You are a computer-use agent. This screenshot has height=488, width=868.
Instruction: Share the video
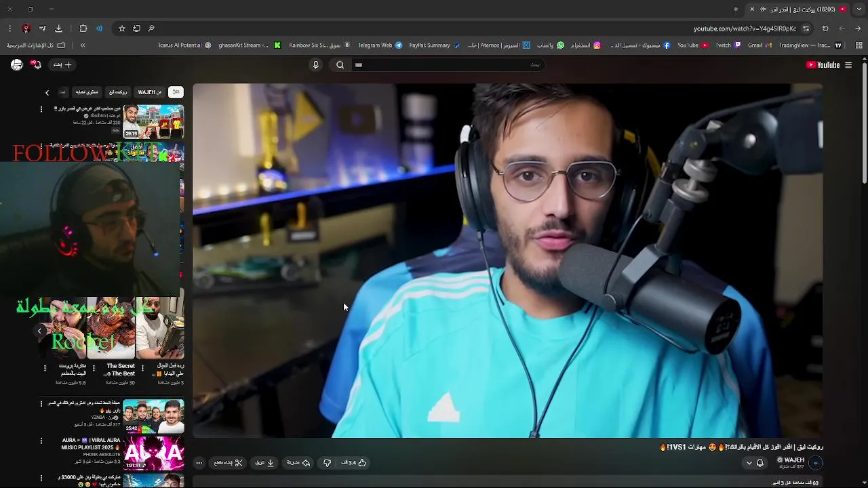298,463
